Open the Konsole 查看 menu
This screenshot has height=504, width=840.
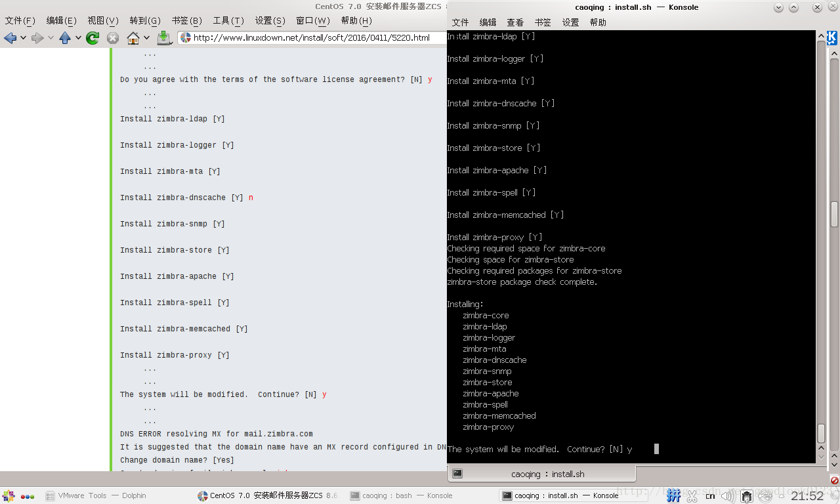click(x=515, y=22)
